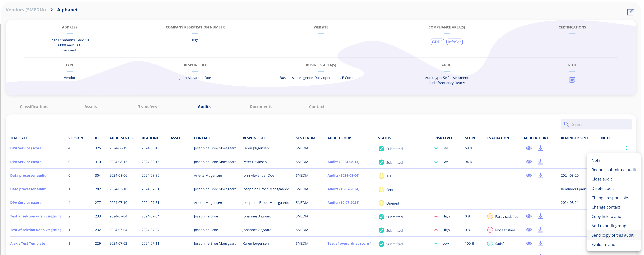Open Audits (2024-08-13) audit group
Viewport: 644px width, 255px height.
pyautogui.click(x=343, y=162)
